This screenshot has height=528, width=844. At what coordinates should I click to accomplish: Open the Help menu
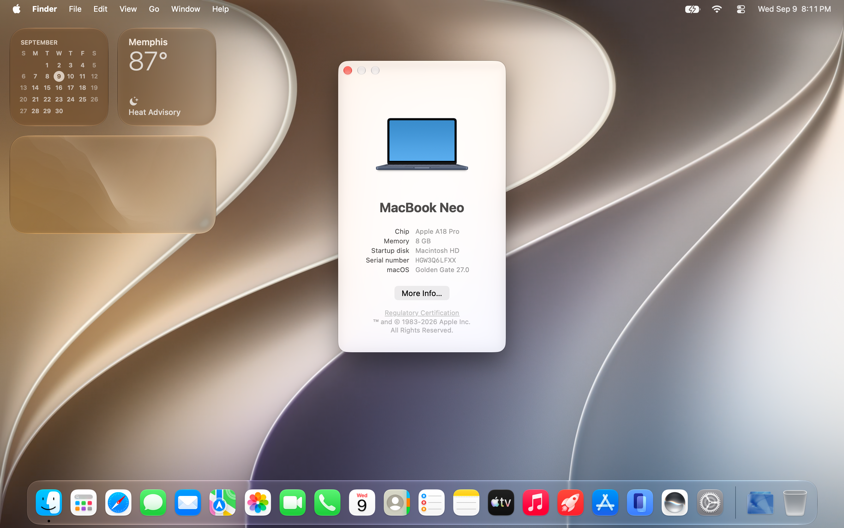[x=220, y=9]
